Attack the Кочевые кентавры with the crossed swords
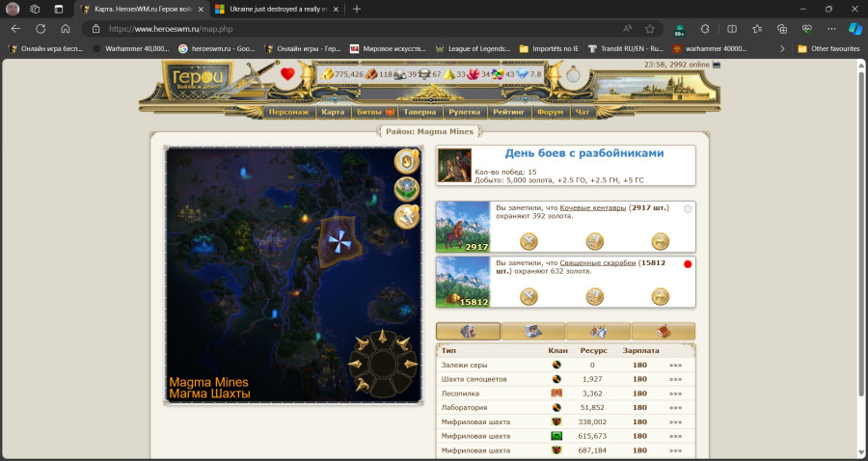 (x=529, y=241)
